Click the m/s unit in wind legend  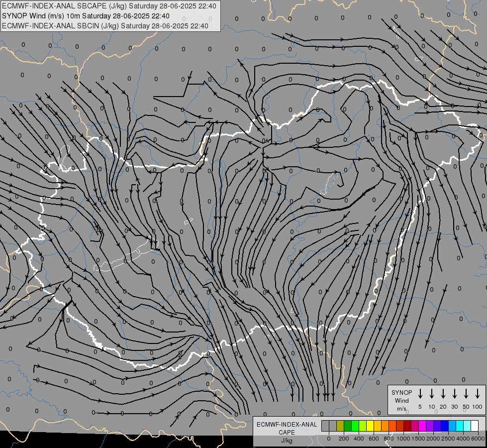401,409
